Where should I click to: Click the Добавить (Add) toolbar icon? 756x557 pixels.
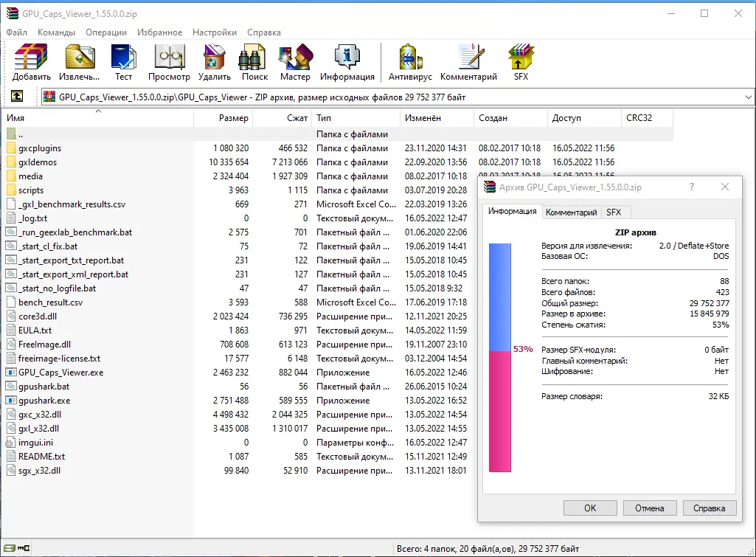31,56
